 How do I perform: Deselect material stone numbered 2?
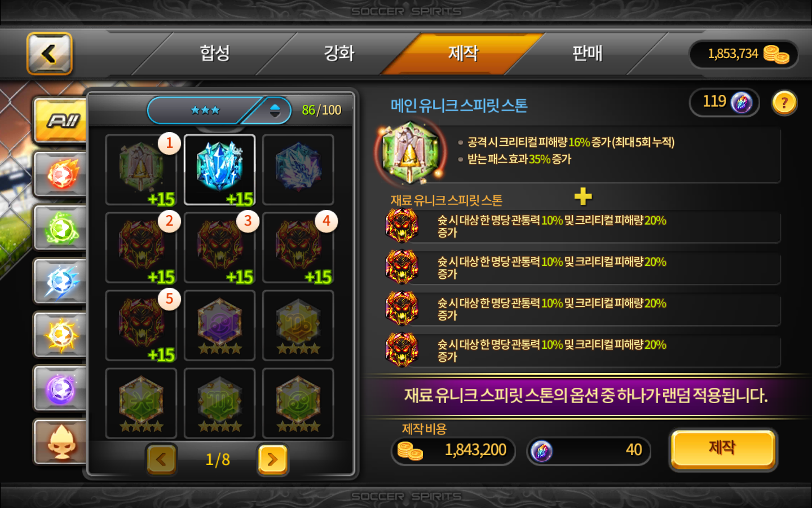pos(141,247)
